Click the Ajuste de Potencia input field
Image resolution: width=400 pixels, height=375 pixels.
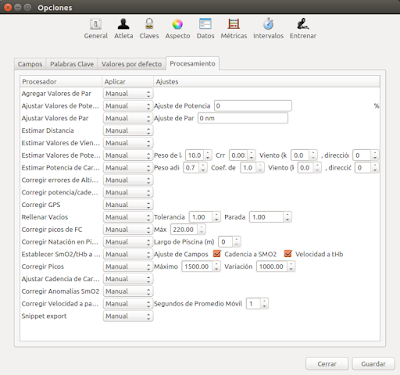[x=253, y=106]
